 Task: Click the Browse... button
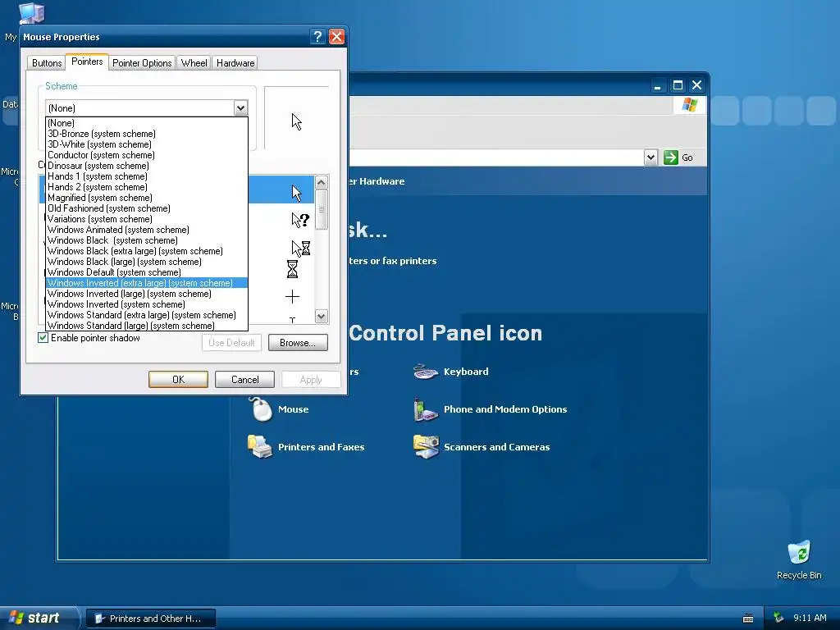coord(298,343)
